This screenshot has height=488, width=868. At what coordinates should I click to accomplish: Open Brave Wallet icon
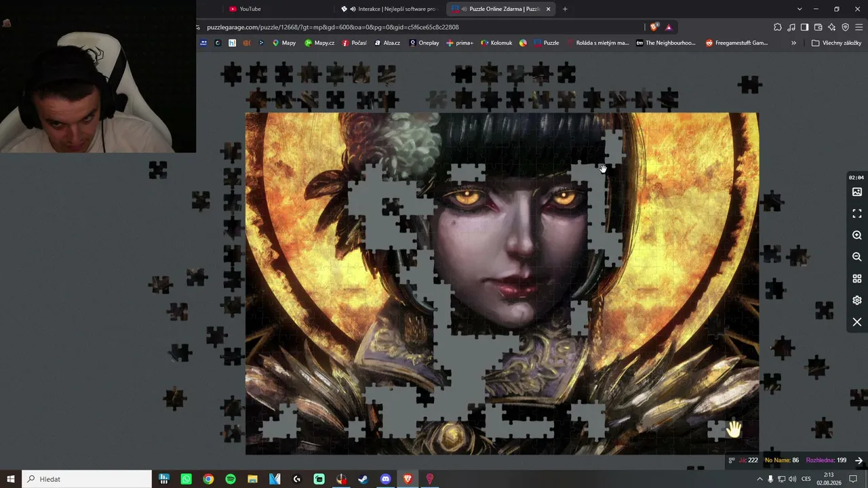818,27
